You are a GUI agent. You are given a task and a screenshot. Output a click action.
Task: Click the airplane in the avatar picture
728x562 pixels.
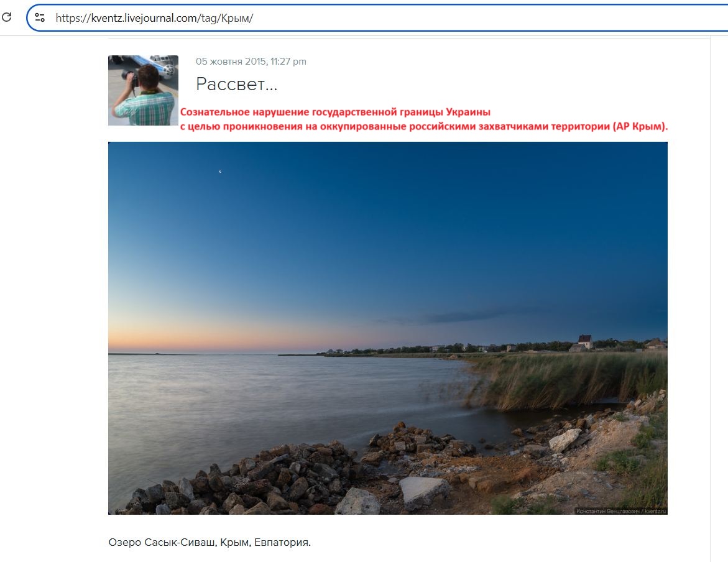[153, 63]
